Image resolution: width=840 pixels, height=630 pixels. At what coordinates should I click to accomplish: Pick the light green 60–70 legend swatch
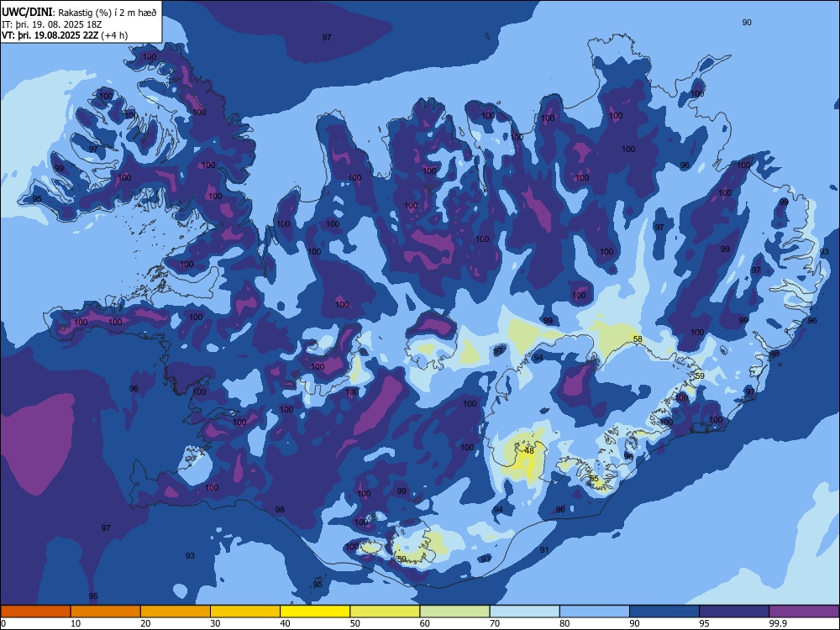click(x=454, y=612)
